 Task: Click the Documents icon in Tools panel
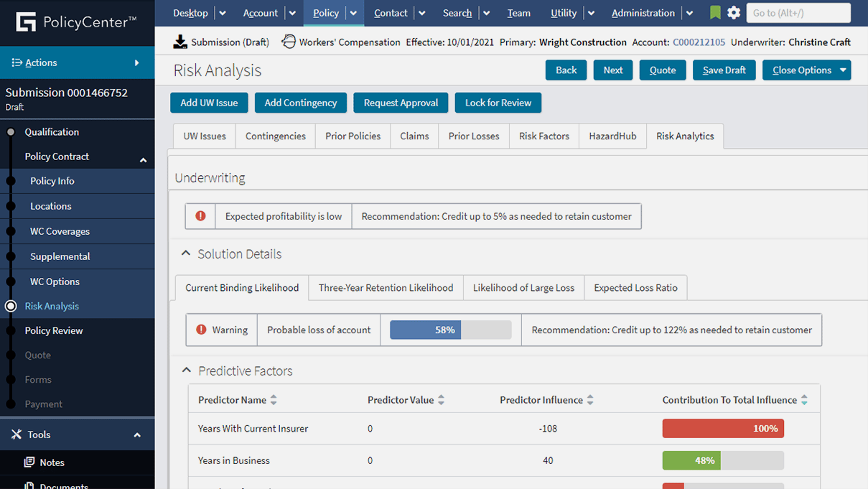pos(29,485)
